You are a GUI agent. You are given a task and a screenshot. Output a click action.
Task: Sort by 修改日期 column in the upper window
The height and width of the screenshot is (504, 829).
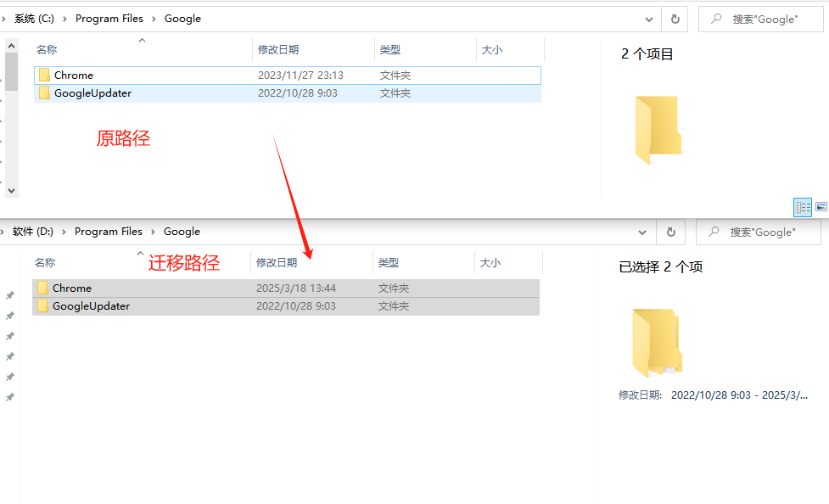[278, 50]
